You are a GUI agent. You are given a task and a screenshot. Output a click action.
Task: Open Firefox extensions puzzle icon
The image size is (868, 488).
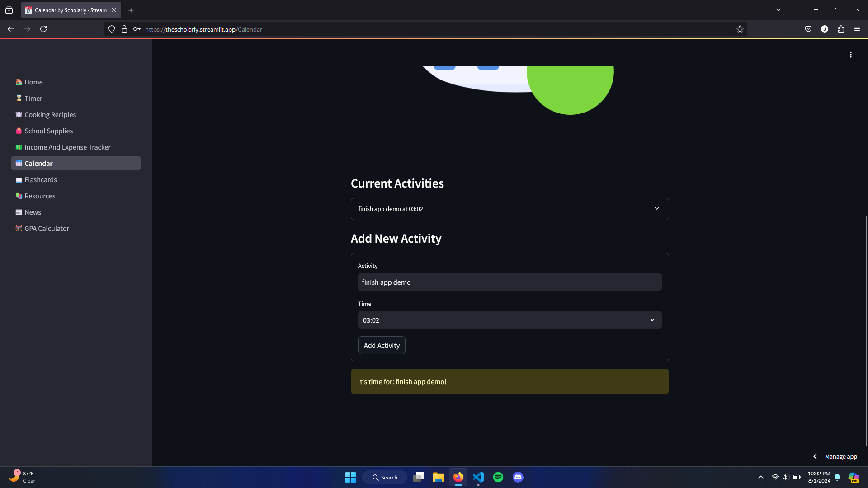841,29
